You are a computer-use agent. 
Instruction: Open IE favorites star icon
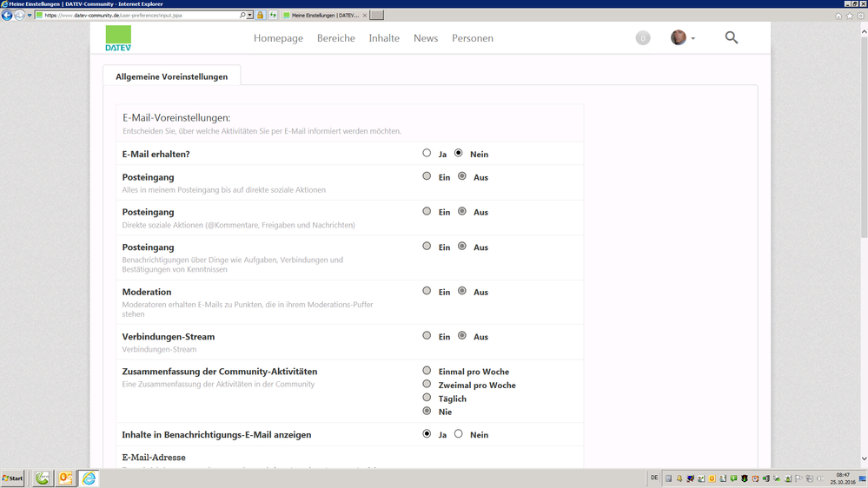pos(849,16)
